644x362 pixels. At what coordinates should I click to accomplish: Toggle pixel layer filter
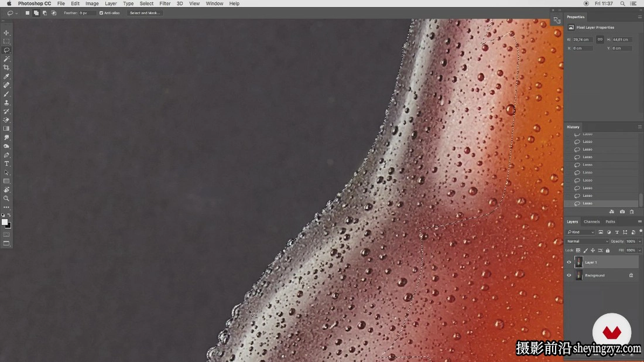[x=601, y=232]
